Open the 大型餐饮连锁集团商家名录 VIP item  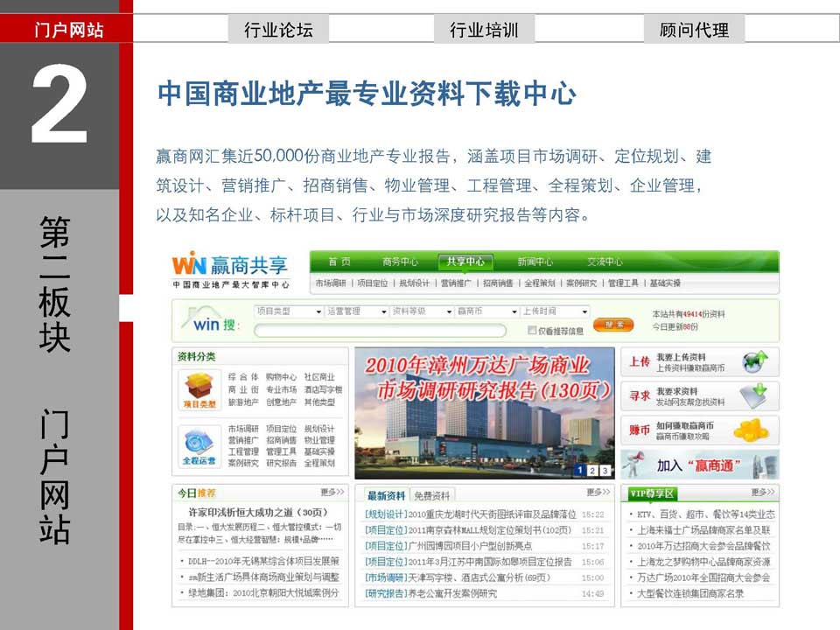pyautogui.click(x=690, y=593)
